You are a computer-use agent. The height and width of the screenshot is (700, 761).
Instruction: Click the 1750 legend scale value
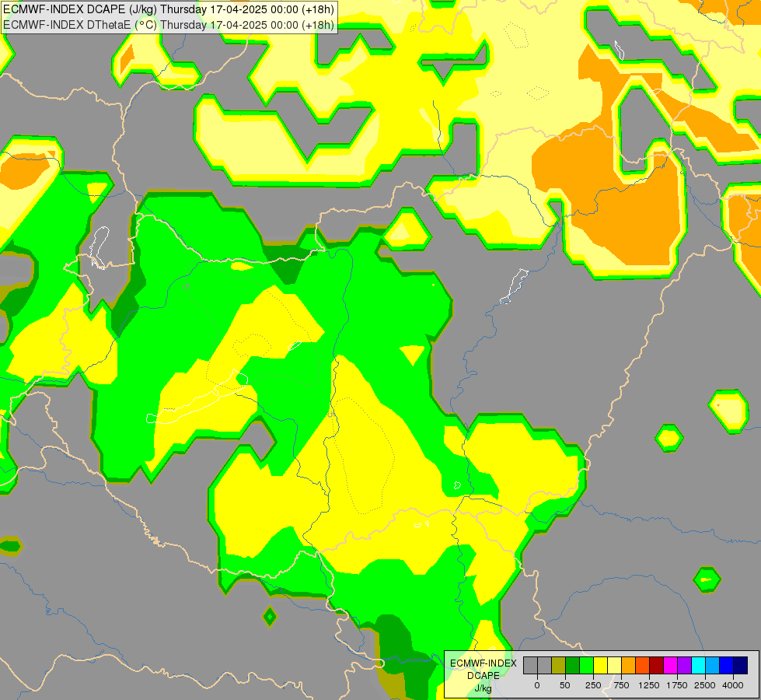tap(677, 685)
